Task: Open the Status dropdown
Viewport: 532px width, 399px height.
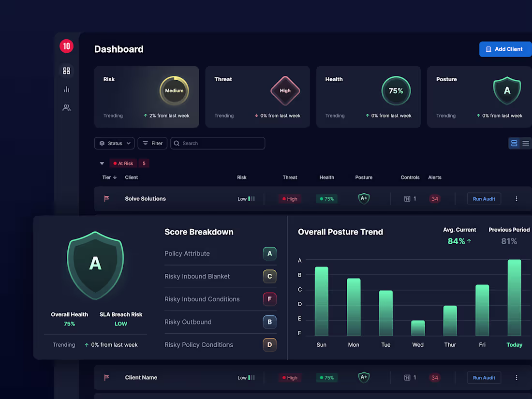Action: coord(114,143)
